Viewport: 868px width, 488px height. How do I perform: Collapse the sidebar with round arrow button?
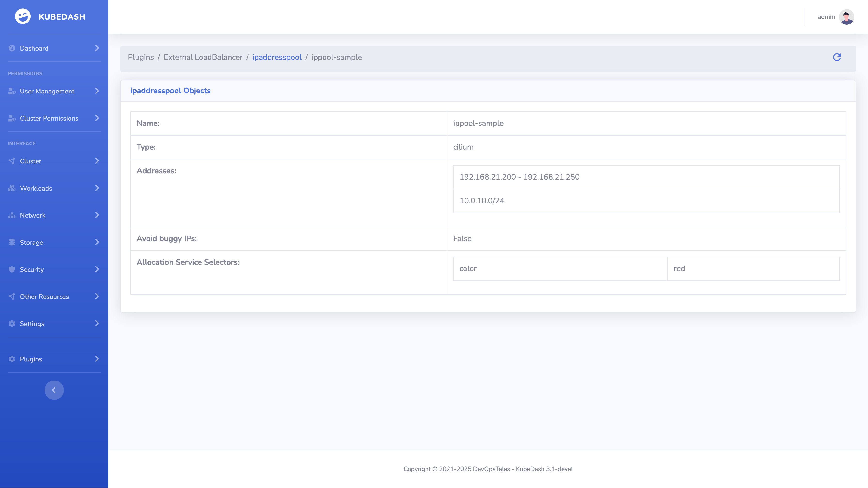coord(54,390)
